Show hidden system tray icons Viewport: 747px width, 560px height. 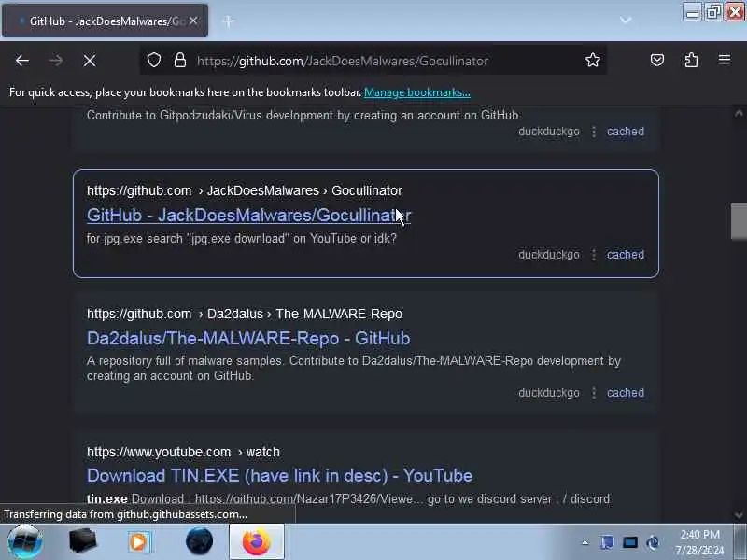pyautogui.click(x=585, y=542)
